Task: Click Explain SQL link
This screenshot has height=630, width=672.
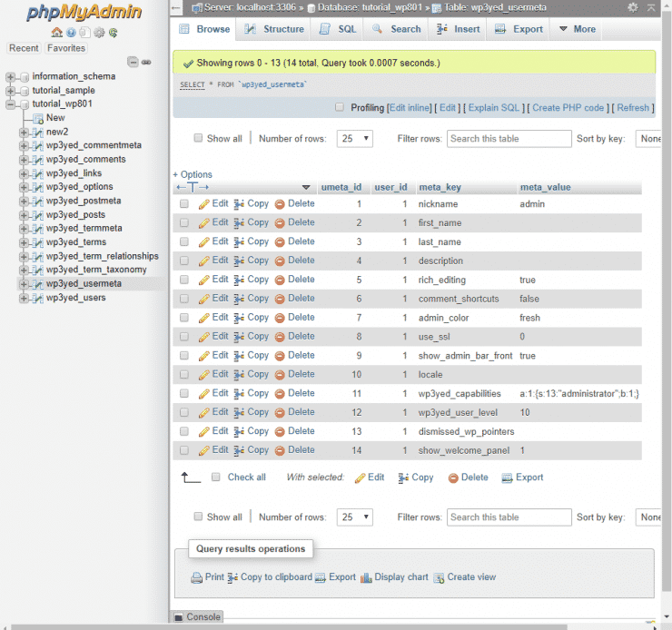Action: pos(494,108)
